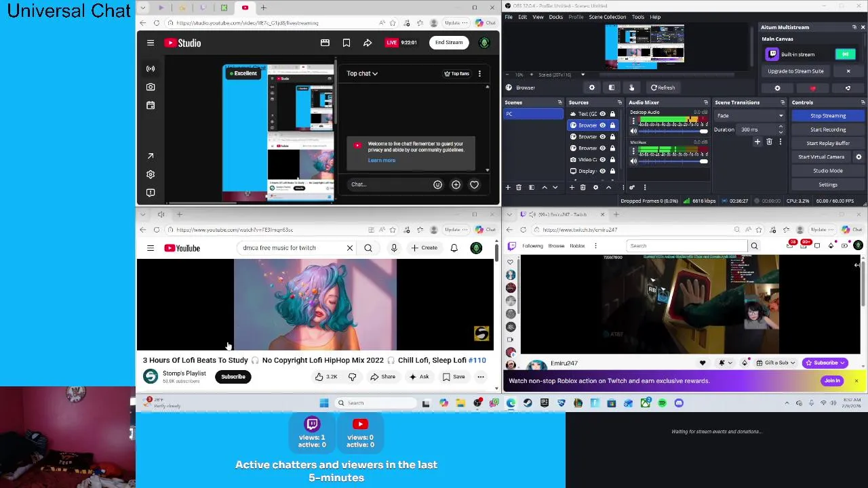Viewport: 868px width, 488px height.
Task: Clear the YouTube search box with the X
Action: (350, 248)
